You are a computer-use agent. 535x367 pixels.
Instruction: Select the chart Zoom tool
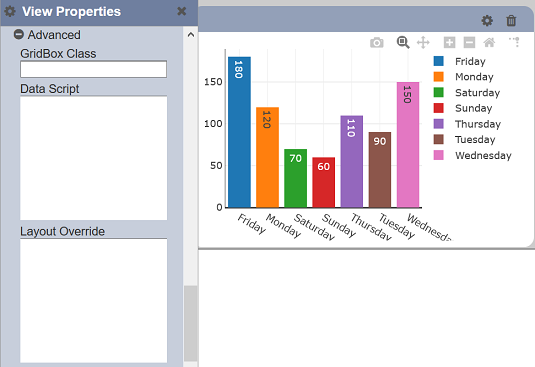point(403,43)
